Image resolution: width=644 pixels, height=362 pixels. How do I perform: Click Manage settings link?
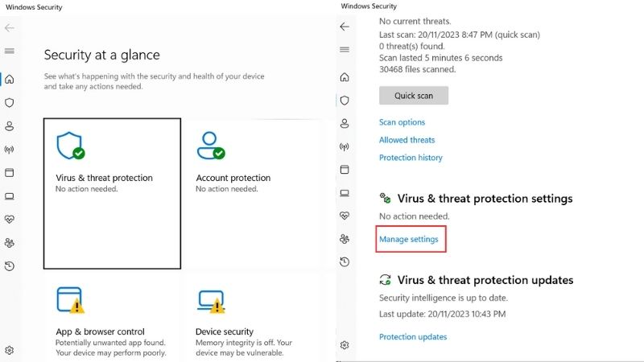click(x=409, y=239)
